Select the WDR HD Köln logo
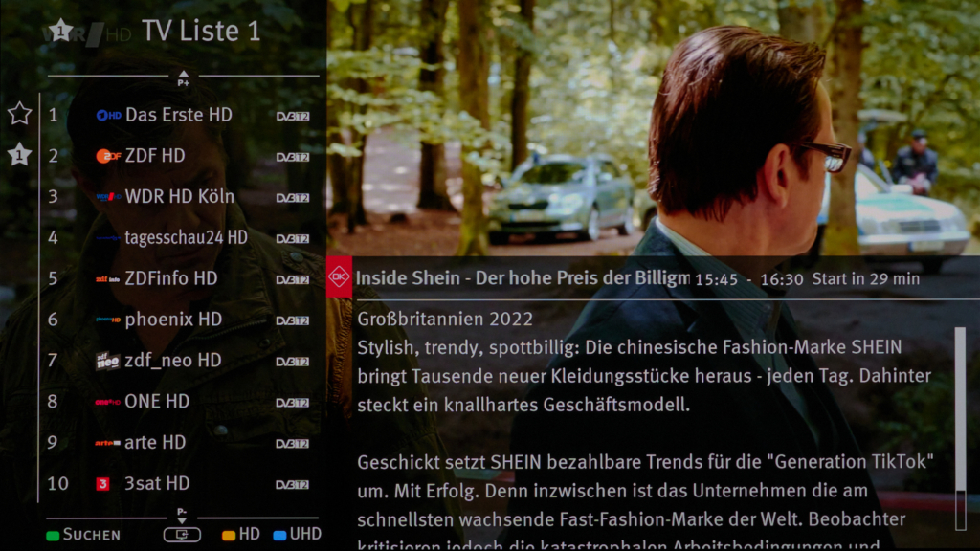 (x=108, y=197)
